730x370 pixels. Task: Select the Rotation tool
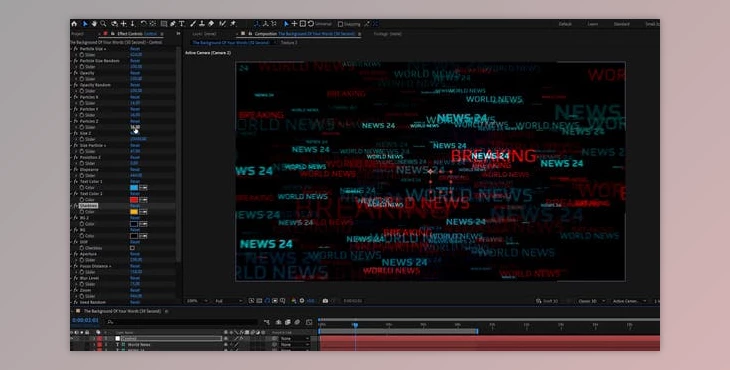coord(143,24)
